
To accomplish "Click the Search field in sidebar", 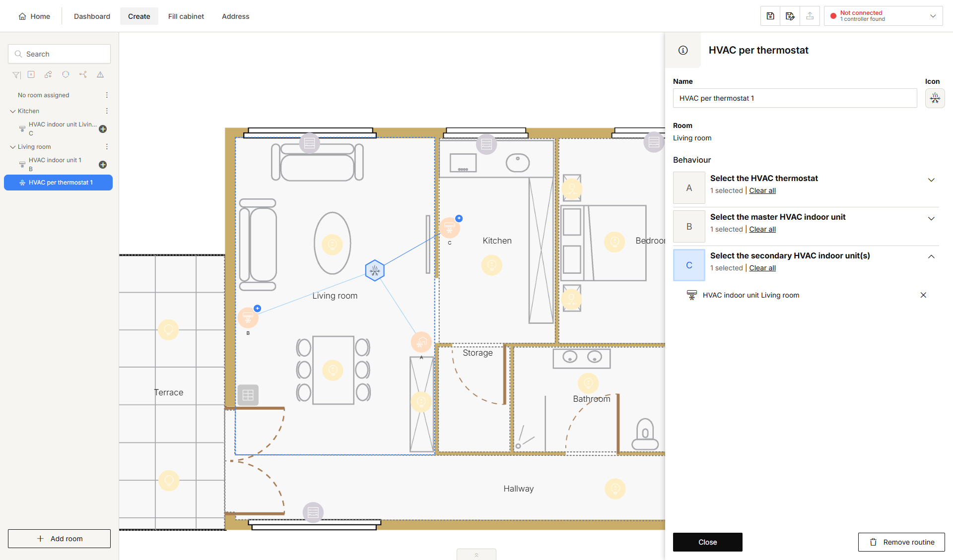I will pyautogui.click(x=59, y=54).
